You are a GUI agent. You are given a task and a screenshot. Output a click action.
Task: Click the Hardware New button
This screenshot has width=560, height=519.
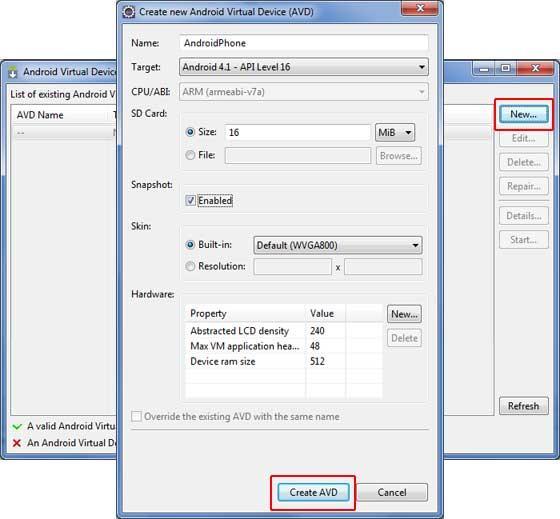tap(404, 314)
